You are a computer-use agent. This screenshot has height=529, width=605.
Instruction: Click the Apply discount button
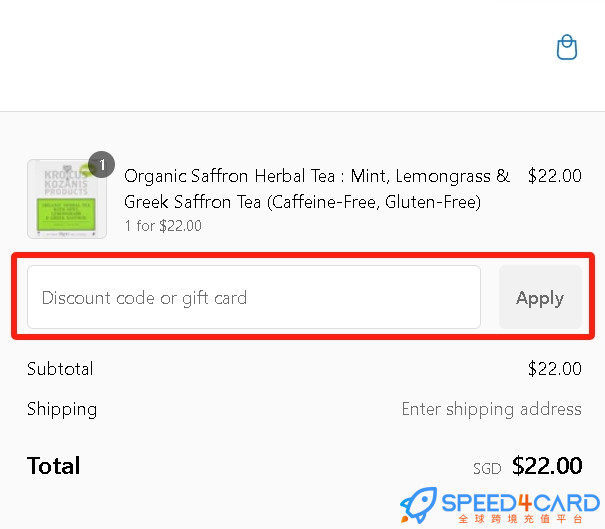[540, 297]
